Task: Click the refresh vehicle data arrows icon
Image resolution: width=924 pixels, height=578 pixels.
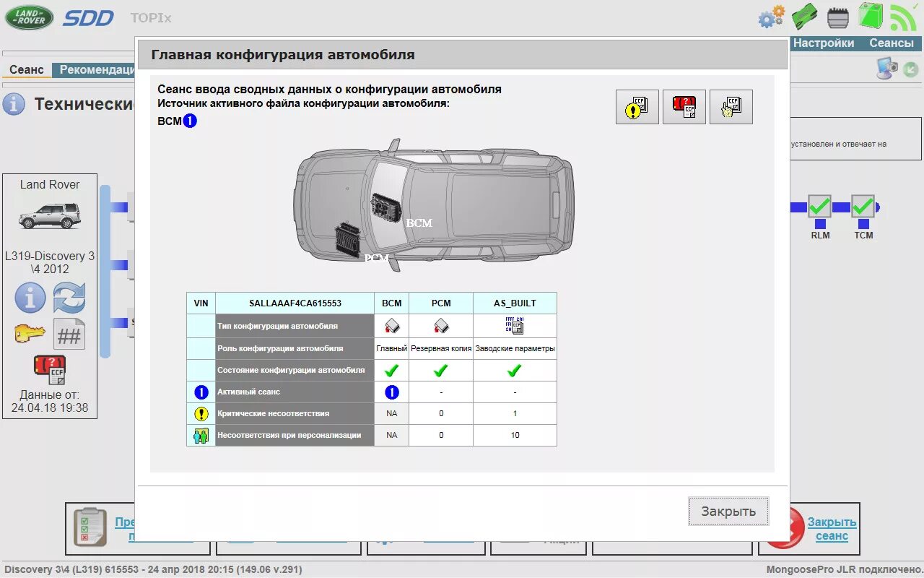Action: (69, 298)
